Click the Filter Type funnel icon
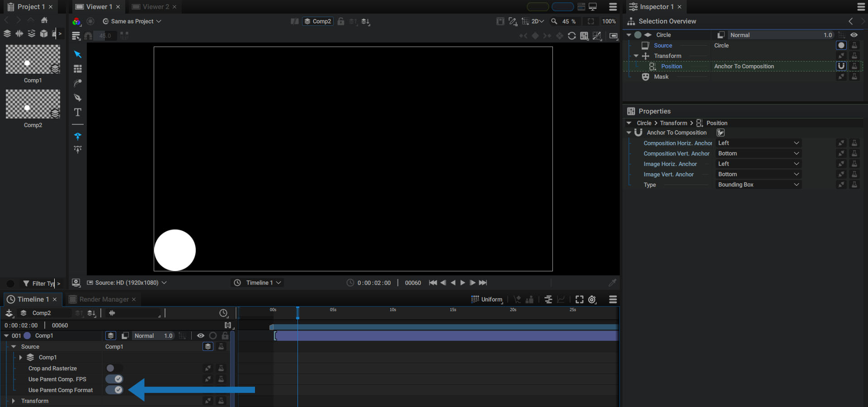 26,284
